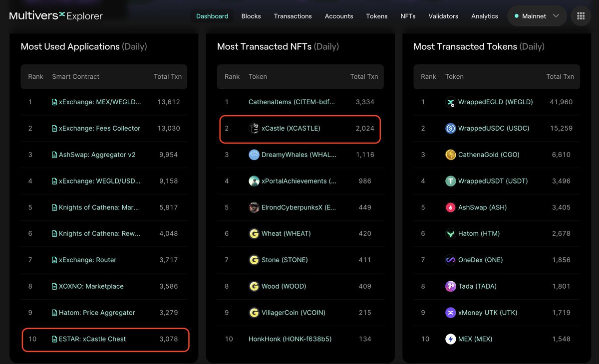
Task: Click the VillagerCoin token icon
Action: click(x=254, y=313)
